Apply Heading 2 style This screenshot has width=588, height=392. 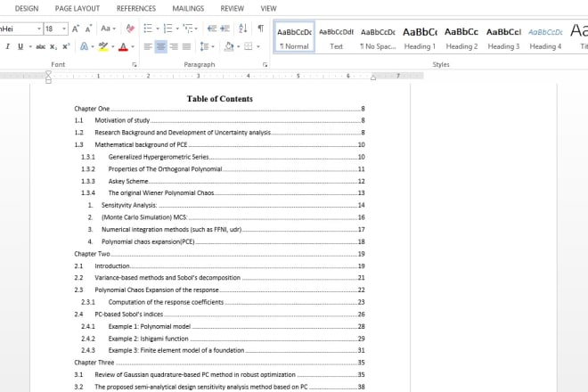click(x=461, y=37)
